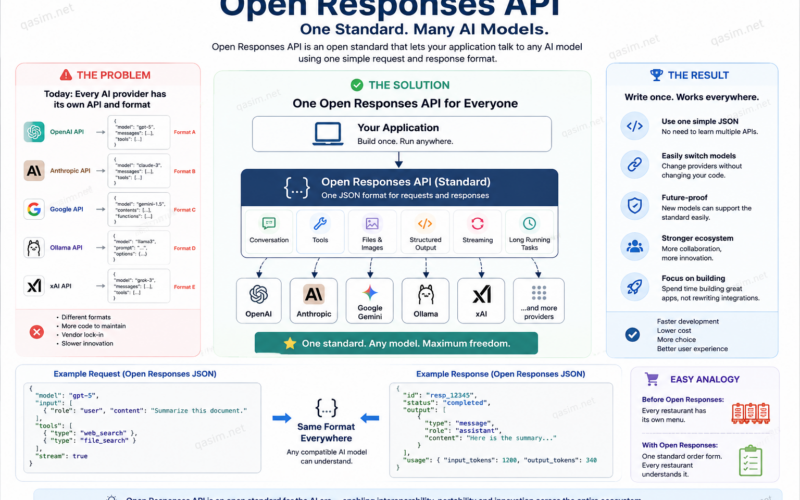
Task: Click the OpenAI API logo in The Problem panel
Action: tap(34, 132)
